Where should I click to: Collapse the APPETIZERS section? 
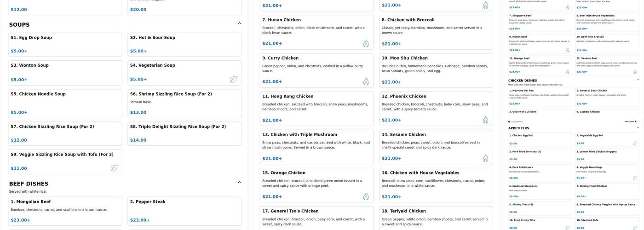pyautogui.click(x=638, y=127)
